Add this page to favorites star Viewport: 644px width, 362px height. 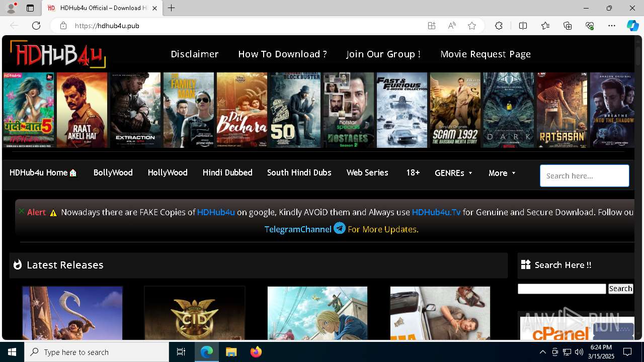click(472, 26)
